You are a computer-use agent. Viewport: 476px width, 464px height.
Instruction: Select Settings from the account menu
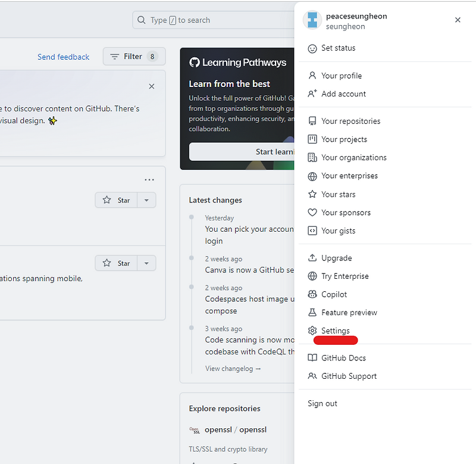pyautogui.click(x=334, y=331)
